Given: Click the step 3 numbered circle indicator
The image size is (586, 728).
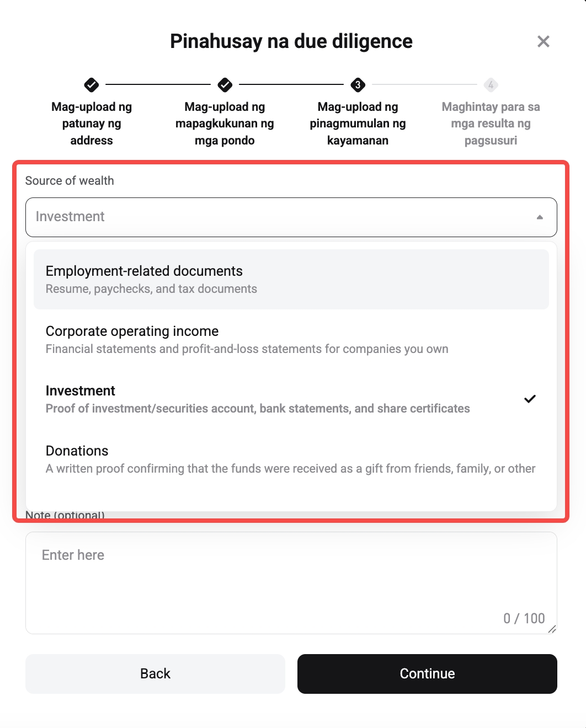Looking at the screenshot, I should pyautogui.click(x=358, y=85).
